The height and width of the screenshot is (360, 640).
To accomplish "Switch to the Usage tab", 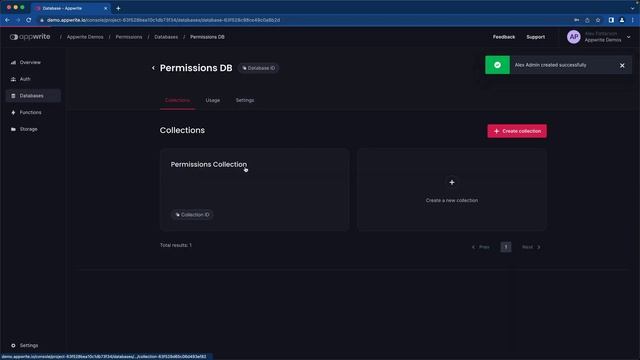I will [x=213, y=100].
